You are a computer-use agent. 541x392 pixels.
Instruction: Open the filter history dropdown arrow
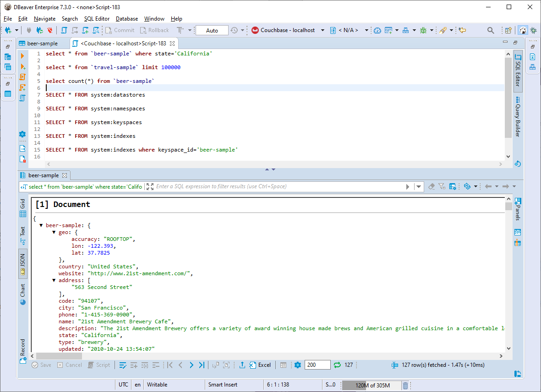click(419, 186)
